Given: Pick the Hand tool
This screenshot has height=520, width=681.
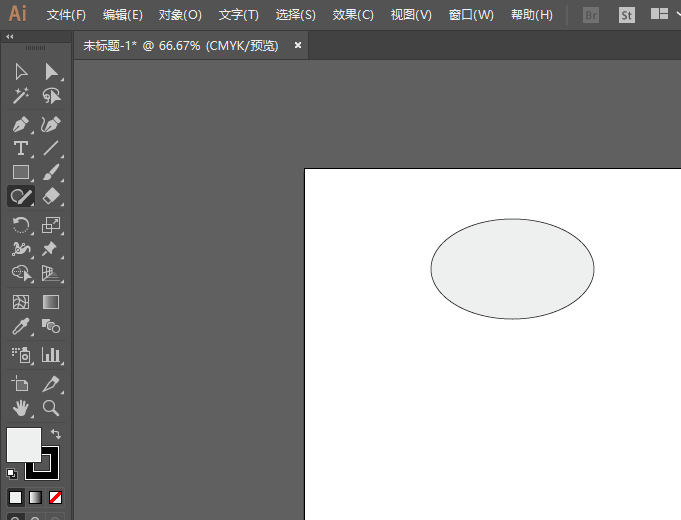Looking at the screenshot, I should click(x=20, y=408).
